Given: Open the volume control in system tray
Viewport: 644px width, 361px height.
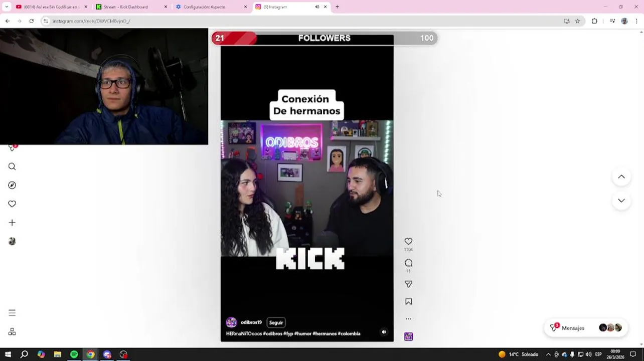Looking at the screenshot, I should coord(588,354).
